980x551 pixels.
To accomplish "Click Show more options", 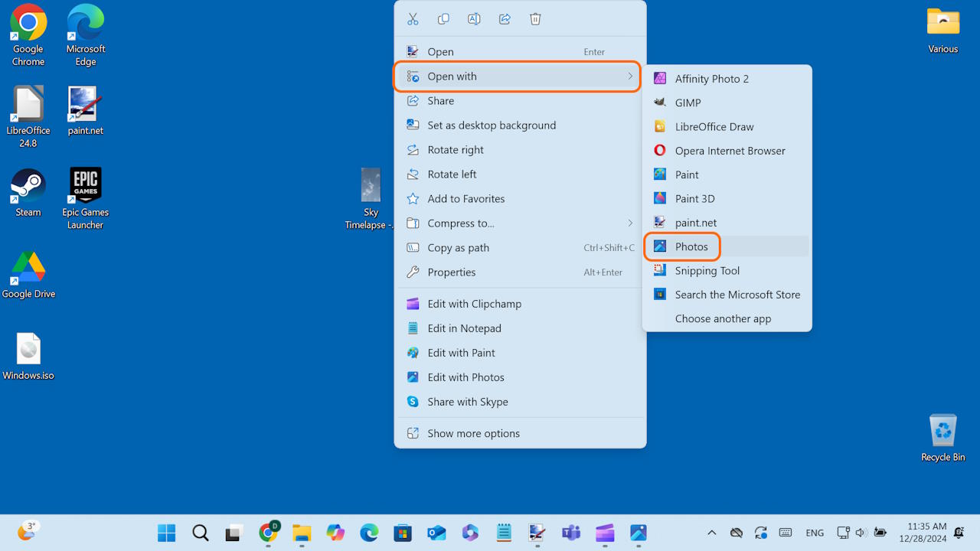I will (x=473, y=433).
